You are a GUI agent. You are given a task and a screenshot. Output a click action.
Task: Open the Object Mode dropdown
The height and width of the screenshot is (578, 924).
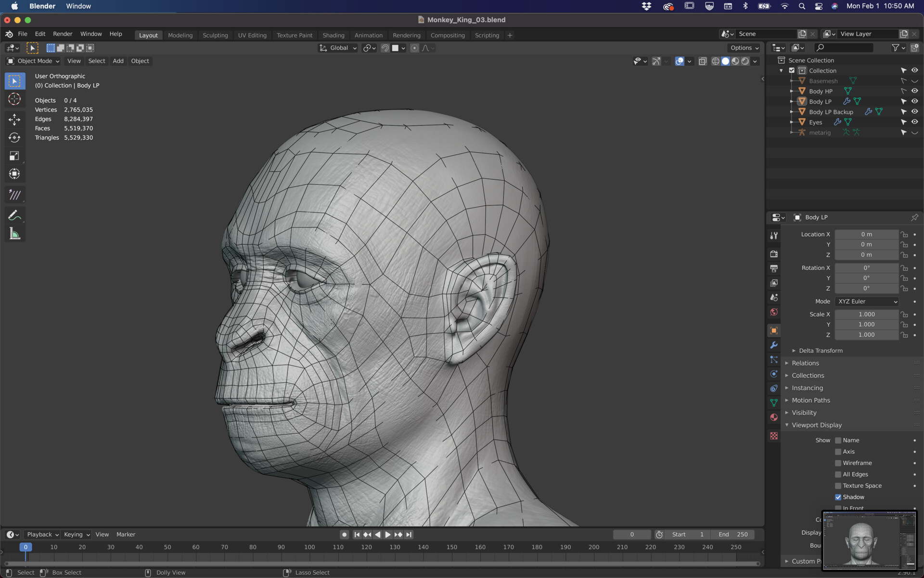tap(33, 61)
